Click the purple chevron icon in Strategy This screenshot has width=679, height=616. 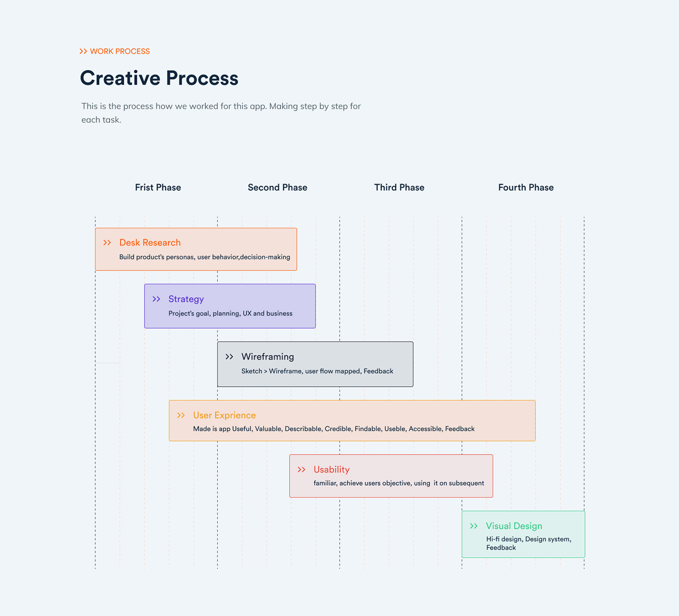coord(156,299)
